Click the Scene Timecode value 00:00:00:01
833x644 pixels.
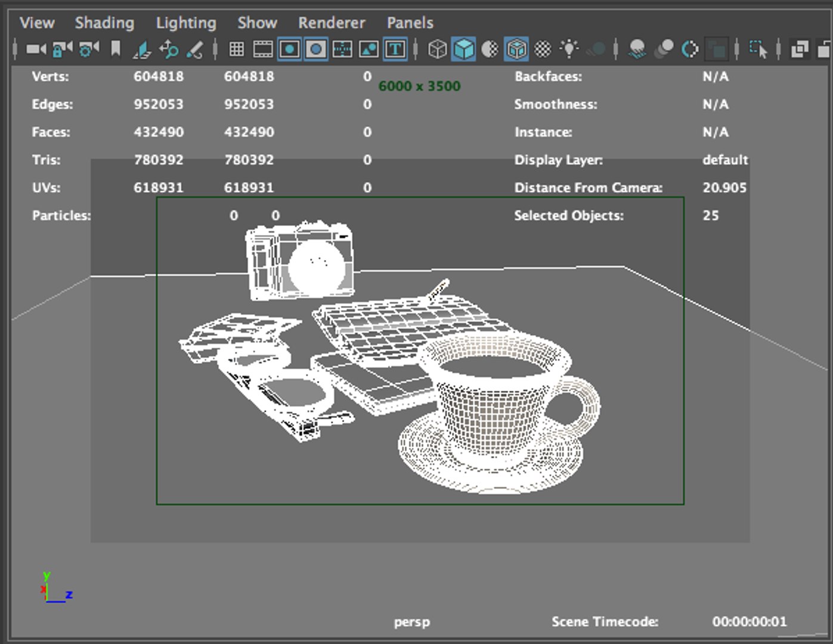(x=750, y=621)
